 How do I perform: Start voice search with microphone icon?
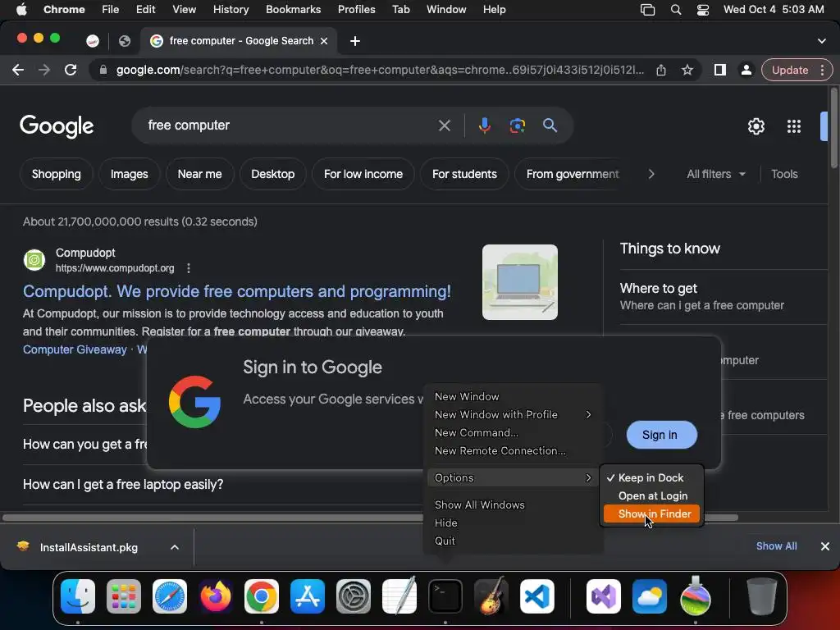pos(484,126)
